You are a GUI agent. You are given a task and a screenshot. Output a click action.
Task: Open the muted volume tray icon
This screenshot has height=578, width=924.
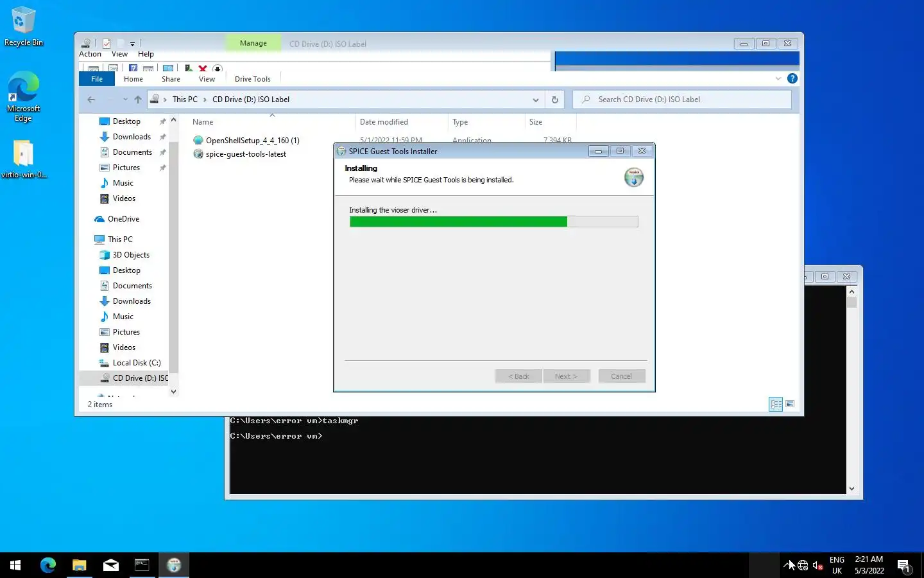click(x=818, y=566)
